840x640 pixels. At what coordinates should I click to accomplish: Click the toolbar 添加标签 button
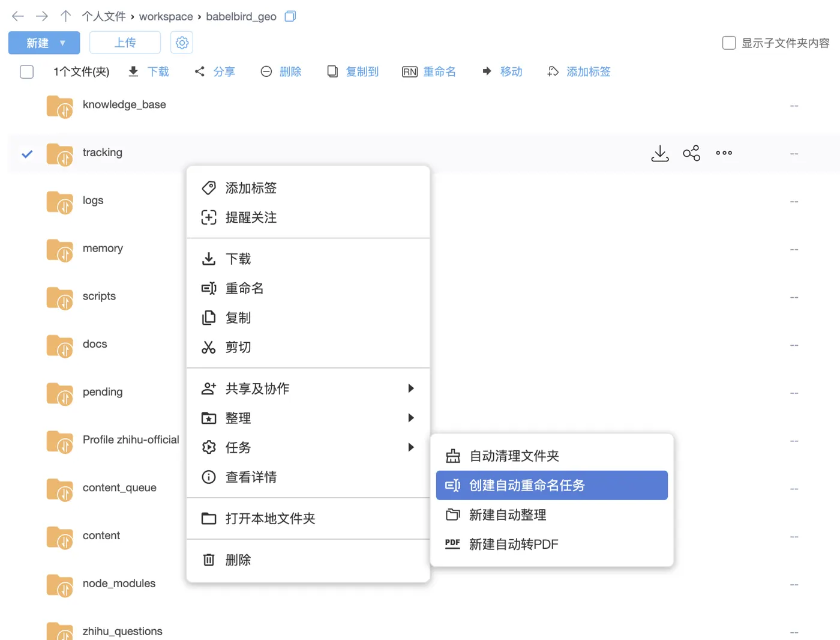point(579,72)
